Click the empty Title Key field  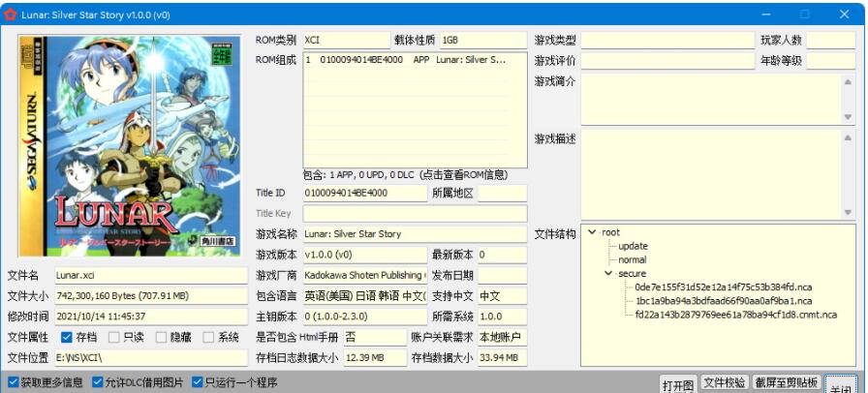tap(416, 214)
